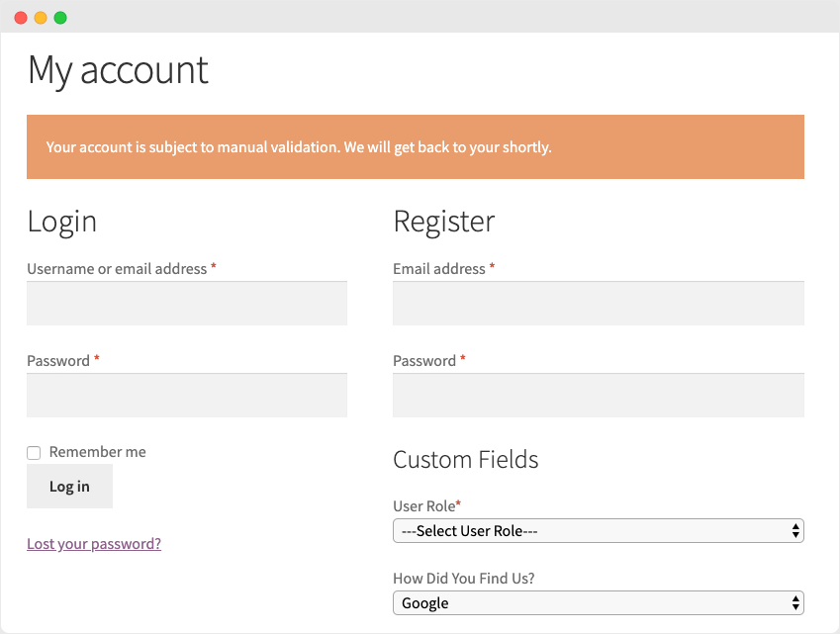Image resolution: width=840 pixels, height=634 pixels.
Task: Click the yellow minimize window button
Action: coord(41,18)
